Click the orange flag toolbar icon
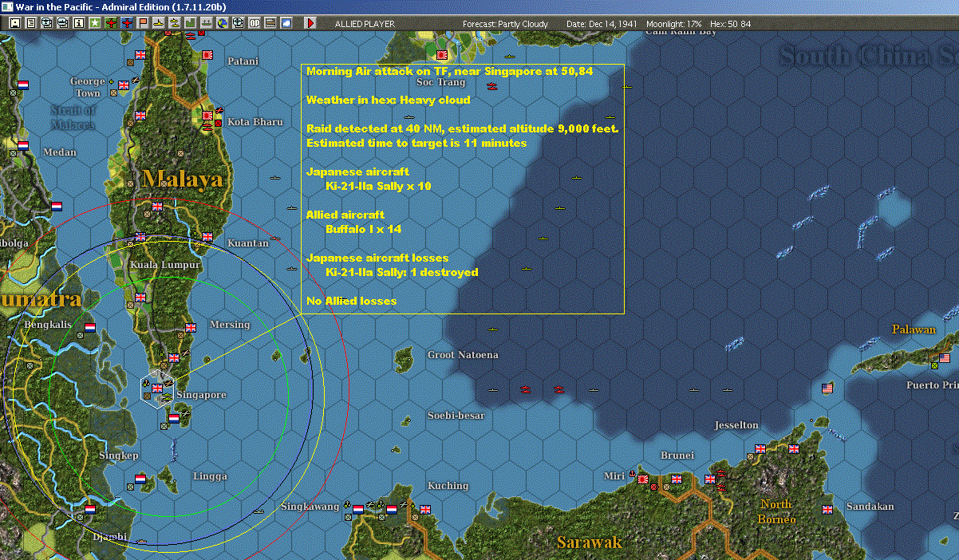Screen dimensions: 959x560 pos(144,24)
